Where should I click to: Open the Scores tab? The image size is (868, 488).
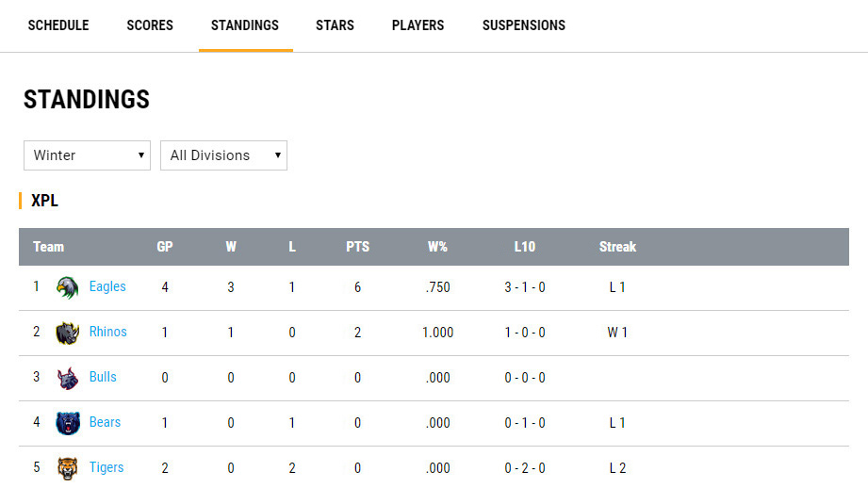(150, 25)
